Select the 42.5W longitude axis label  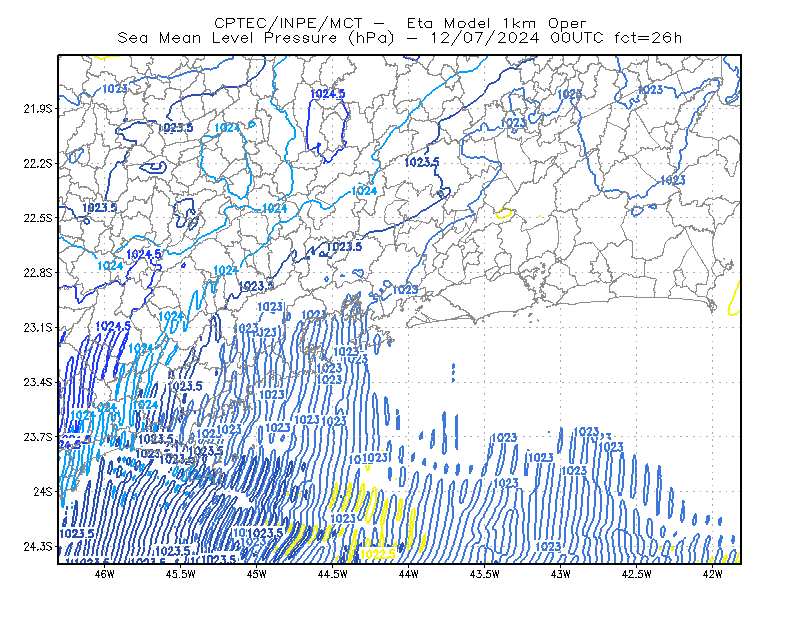636,574
